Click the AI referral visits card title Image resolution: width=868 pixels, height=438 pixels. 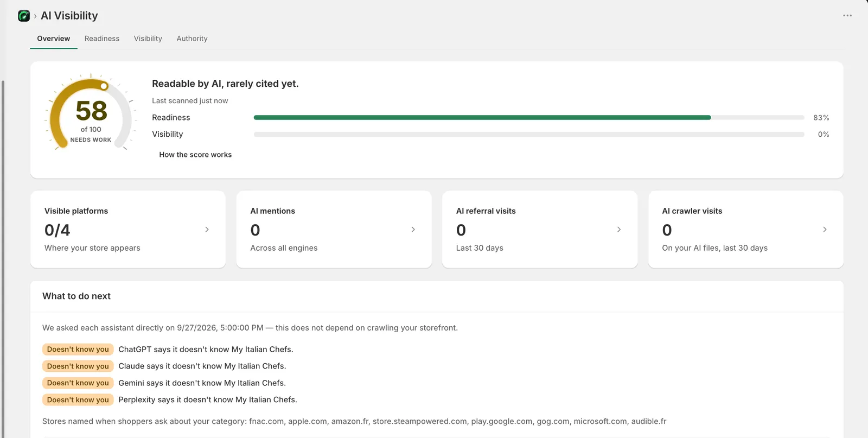(486, 211)
